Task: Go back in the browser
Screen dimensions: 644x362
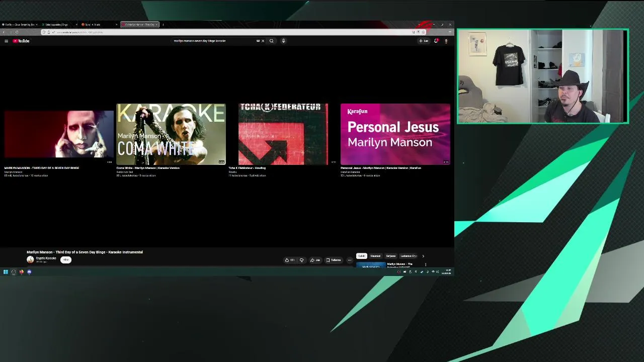Action: pyautogui.click(x=4, y=32)
